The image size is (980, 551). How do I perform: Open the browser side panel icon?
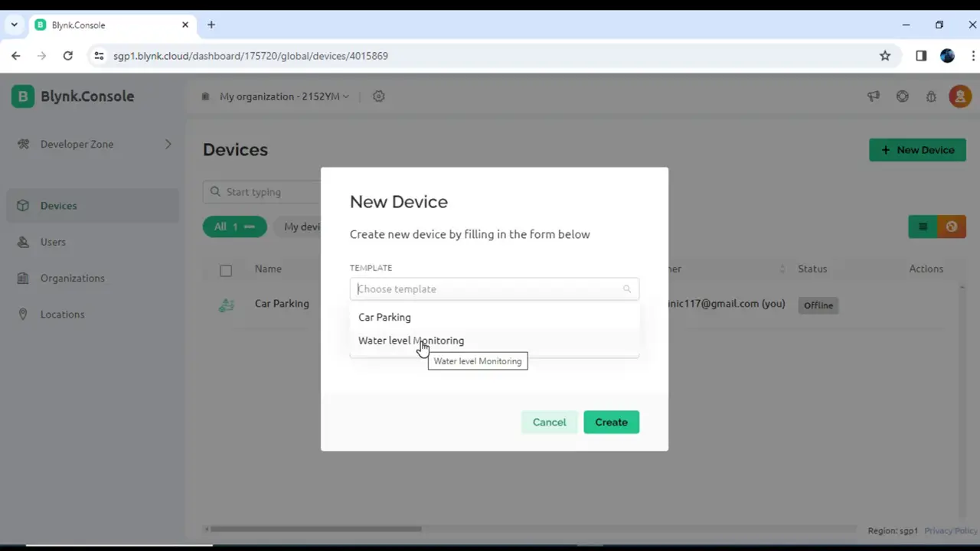(x=921, y=56)
